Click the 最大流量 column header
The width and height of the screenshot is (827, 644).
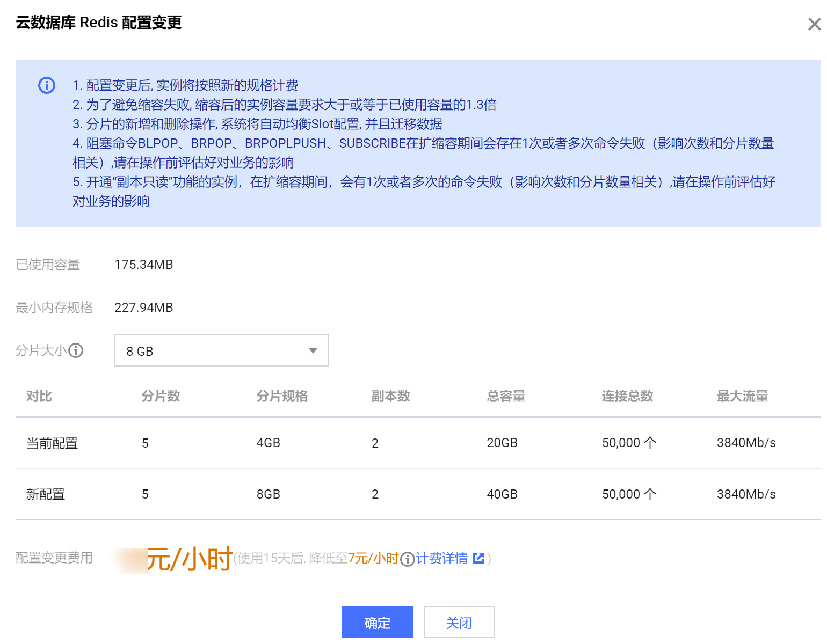743,396
